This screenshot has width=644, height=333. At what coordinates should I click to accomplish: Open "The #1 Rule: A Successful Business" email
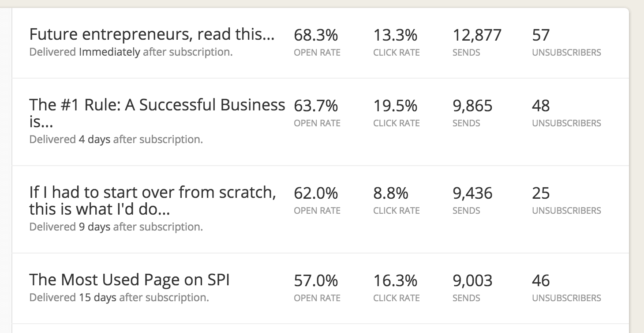157,105
